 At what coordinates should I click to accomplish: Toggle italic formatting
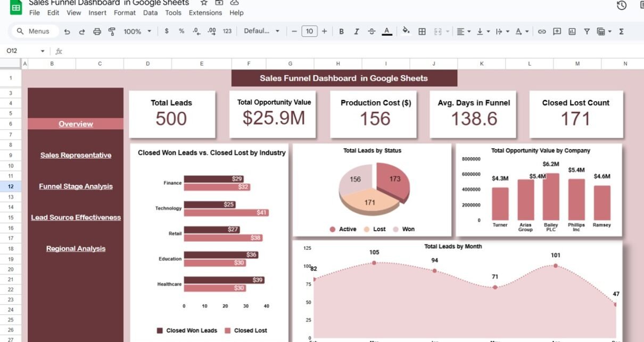(356, 31)
